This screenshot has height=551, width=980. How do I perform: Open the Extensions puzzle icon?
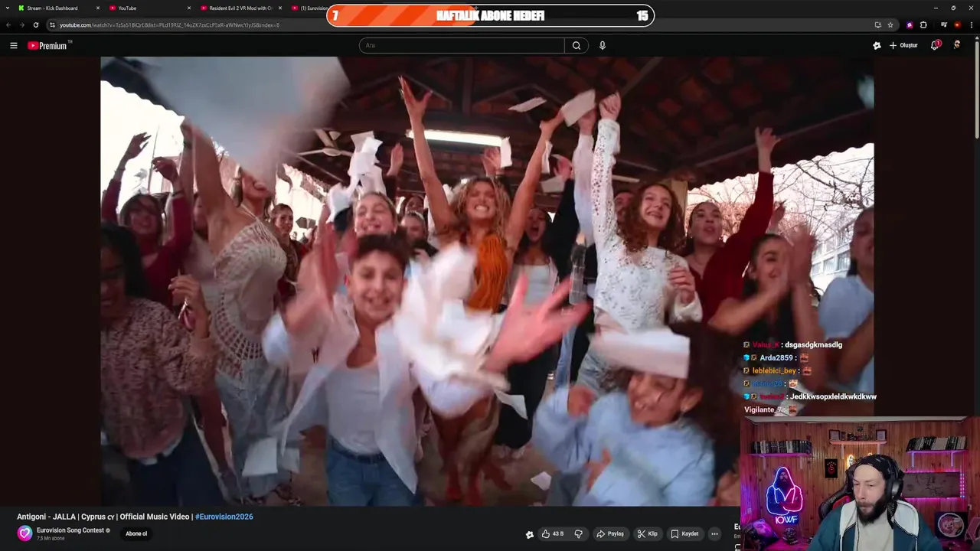click(923, 24)
